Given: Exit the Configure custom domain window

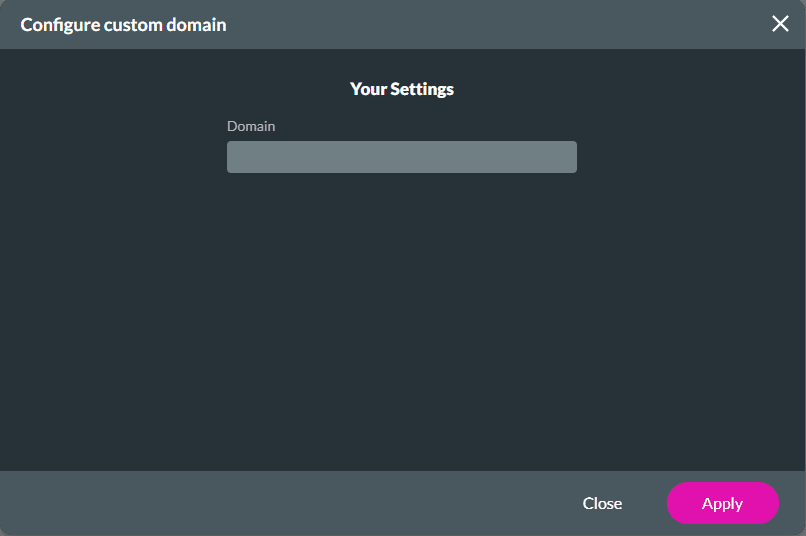Looking at the screenshot, I should click(780, 24).
